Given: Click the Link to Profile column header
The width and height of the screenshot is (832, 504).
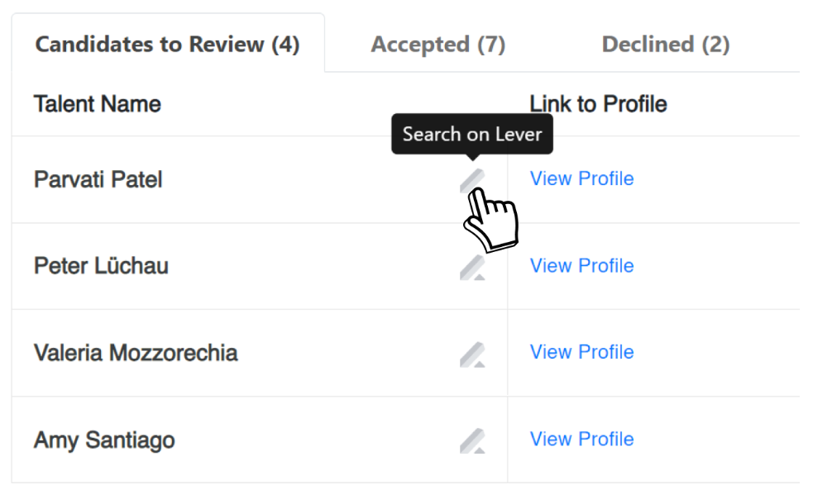Looking at the screenshot, I should click(598, 103).
